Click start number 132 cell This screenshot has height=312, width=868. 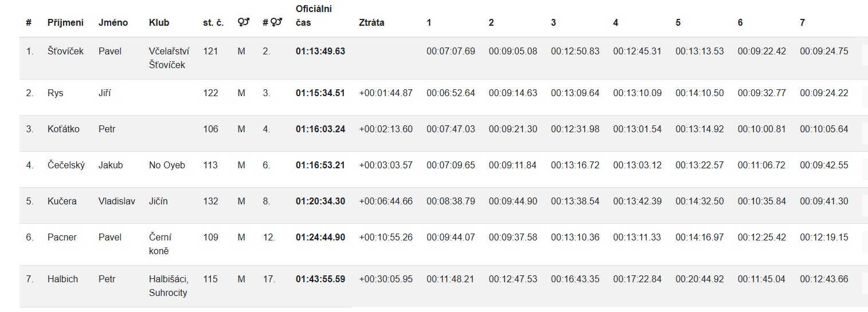click(x=210, y=201)
